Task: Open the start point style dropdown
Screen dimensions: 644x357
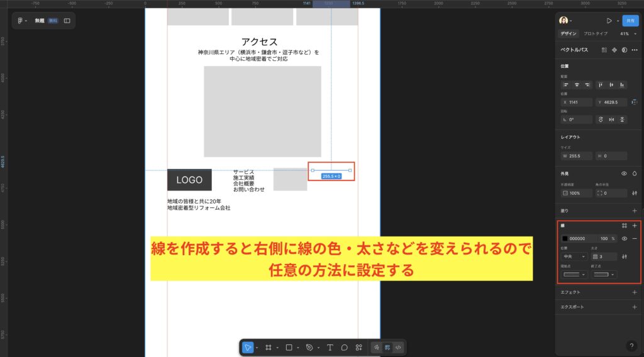Action: [575, 274]
